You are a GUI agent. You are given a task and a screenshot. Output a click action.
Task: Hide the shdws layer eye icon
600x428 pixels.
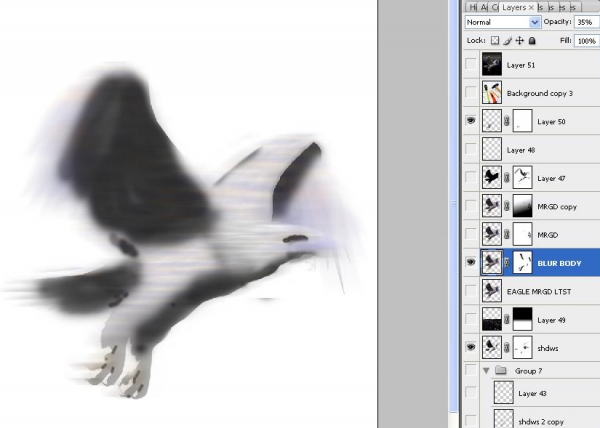[471, 347]
